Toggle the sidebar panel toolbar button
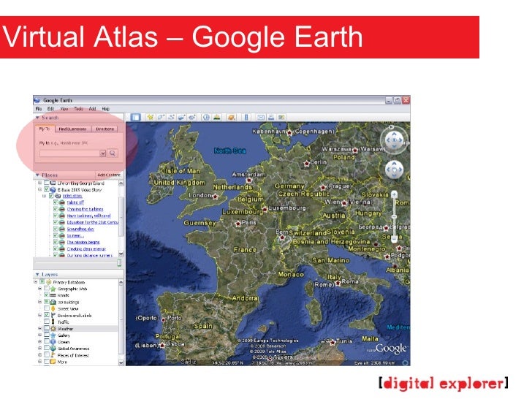 click(136, 118)
